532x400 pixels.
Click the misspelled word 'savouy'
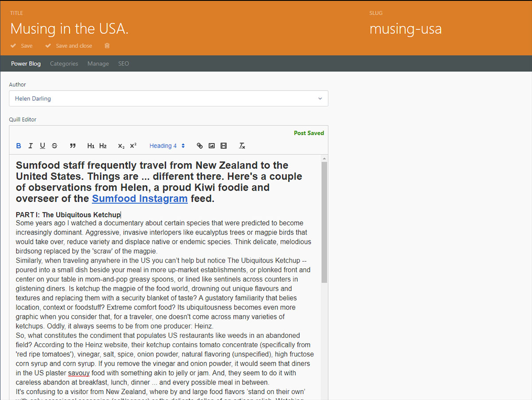coord(78,373)
